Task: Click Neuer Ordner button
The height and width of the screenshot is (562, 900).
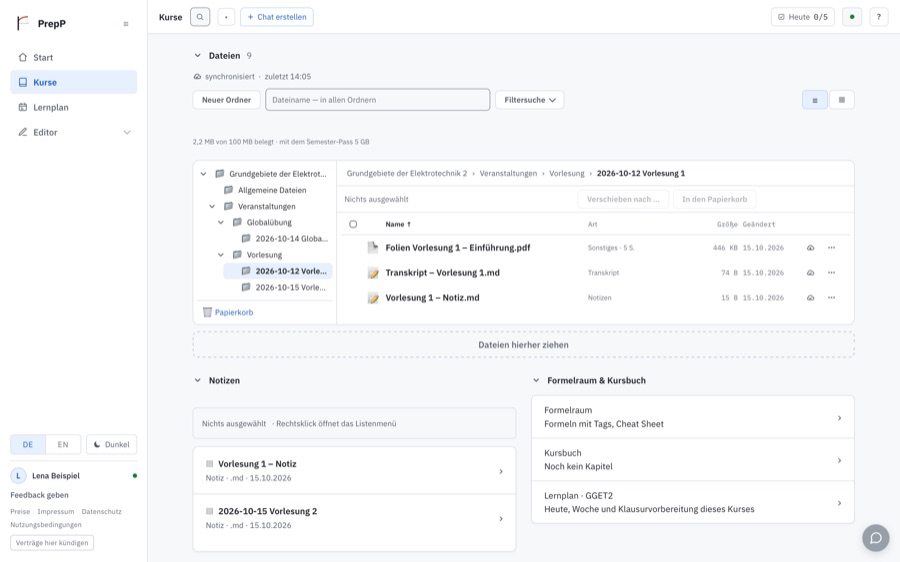Action: click(x=226, y=100)
